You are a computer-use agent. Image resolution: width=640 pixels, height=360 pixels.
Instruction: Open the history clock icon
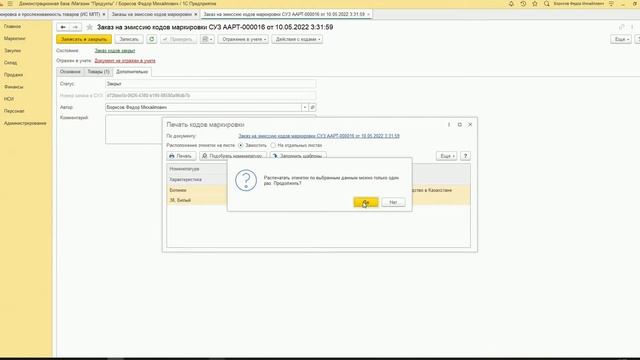pos(523,4)
